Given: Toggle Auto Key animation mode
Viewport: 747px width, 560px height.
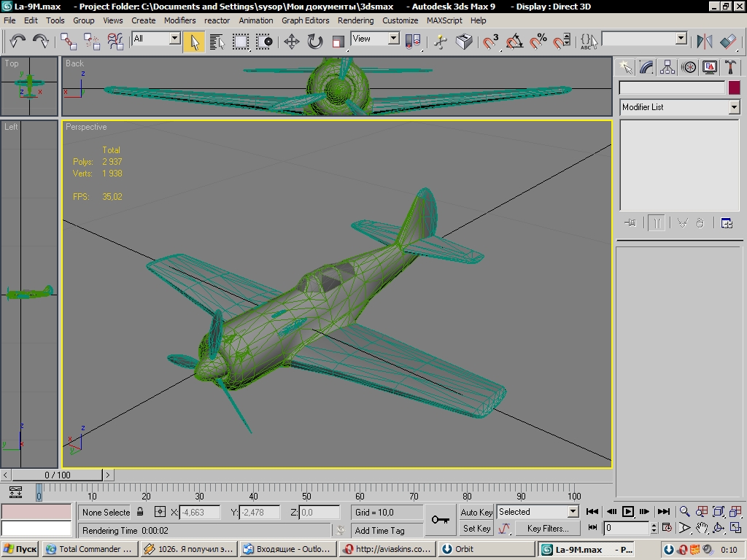Looking at the screenshot, I should coord(476,512).
